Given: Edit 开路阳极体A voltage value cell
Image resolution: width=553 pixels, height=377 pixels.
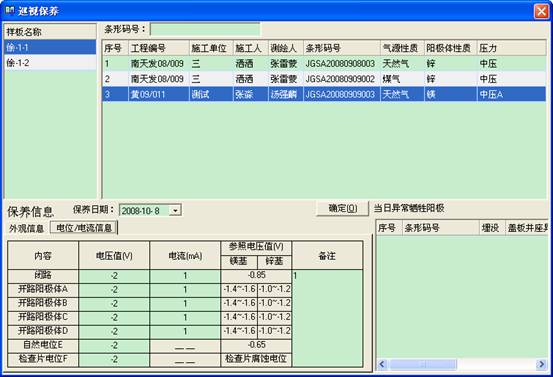Looking at the screenshot, I should point(114,290).
